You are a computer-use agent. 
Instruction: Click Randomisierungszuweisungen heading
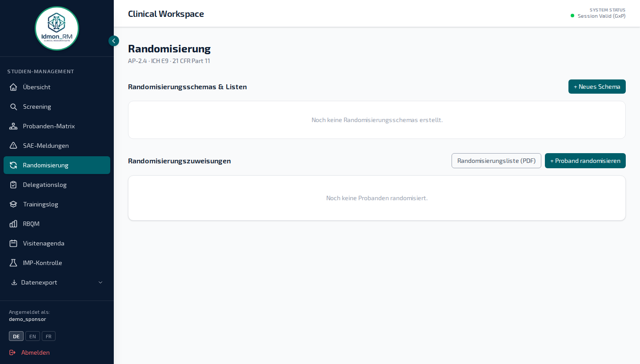click(179, 161)
